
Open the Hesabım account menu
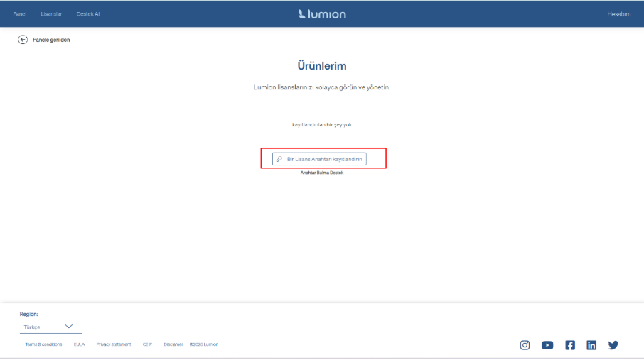(618, 14)
